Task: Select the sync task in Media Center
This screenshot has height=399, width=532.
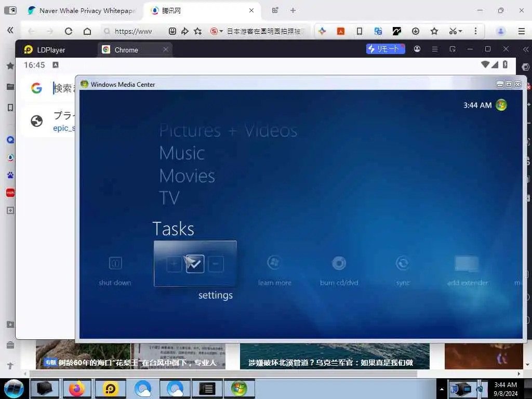Action: pos(403,271)
